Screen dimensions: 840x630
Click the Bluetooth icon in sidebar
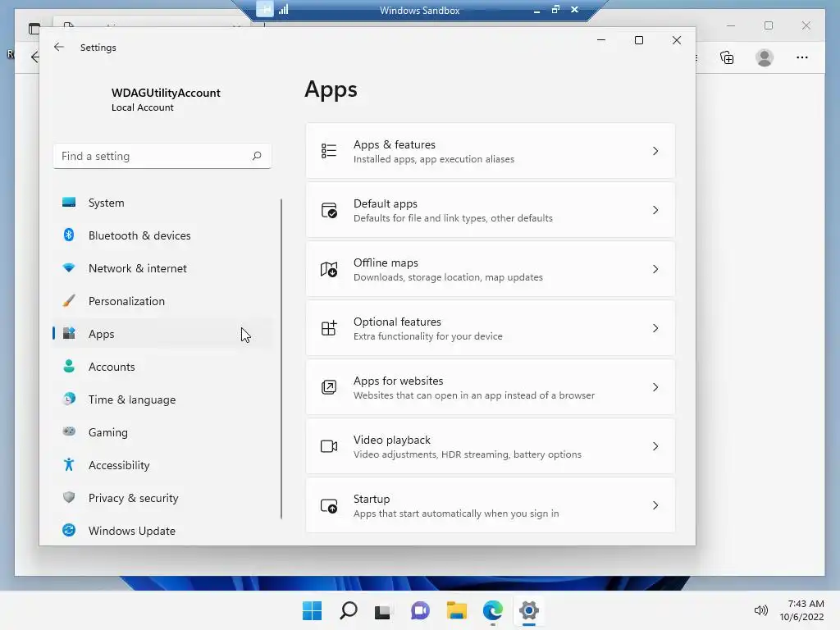(69, 235)
